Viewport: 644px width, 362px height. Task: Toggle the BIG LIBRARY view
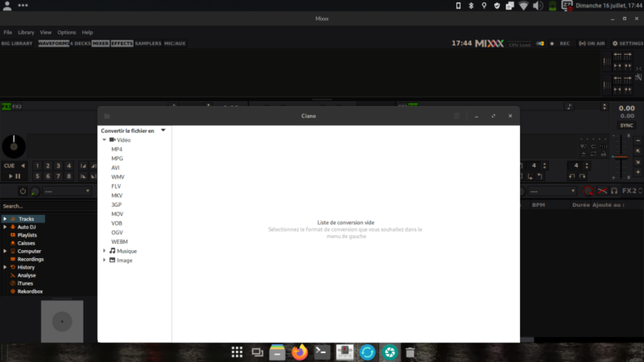(17, 43)
